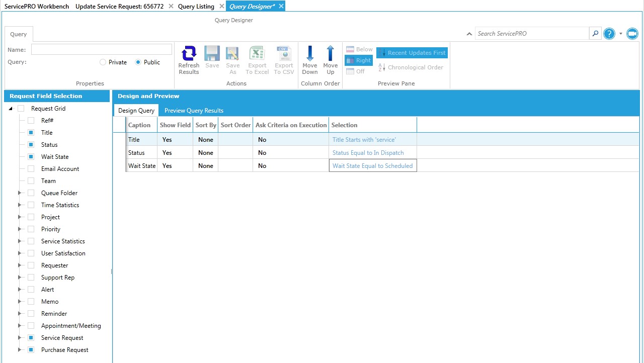Screen dimensions: 644x363
Task: Click the Save floppy disk icon
Action: coord(212,53)
